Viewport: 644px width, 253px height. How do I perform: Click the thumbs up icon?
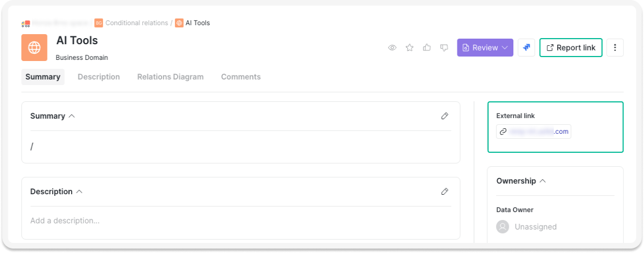427,48
